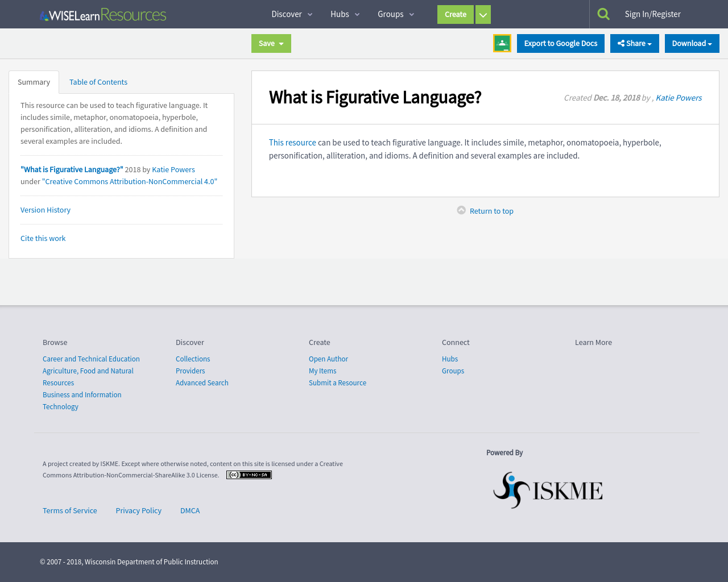The height and width of the screenshot is (582, 728).
Task: Click the search magnifier icon
Action: [x=603, y=14]
